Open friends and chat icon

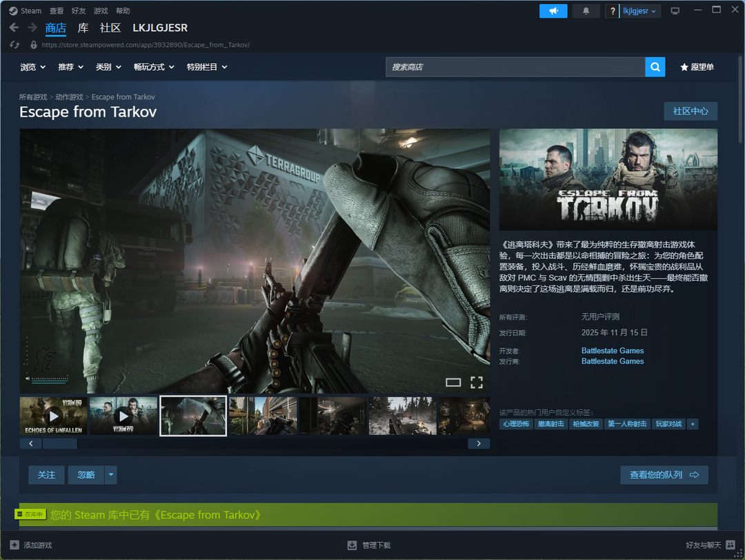pos(731,545)
